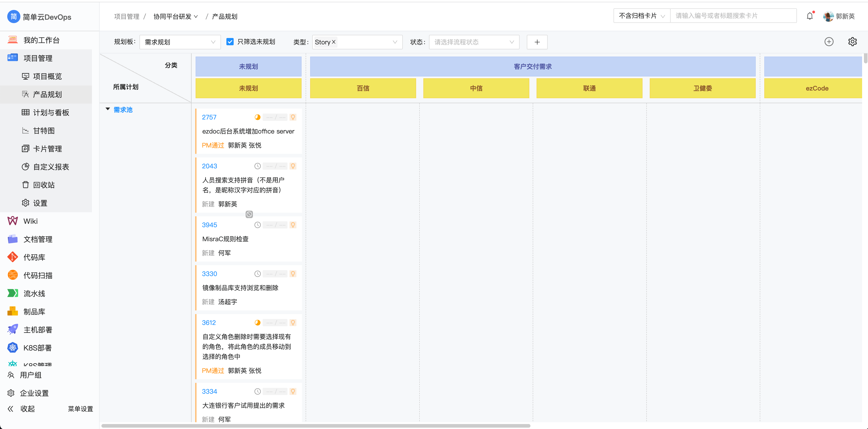The width and height of the screenshot is (868, 429).
Task: Click the 流水线 icon
Action: tap(12, 293)
